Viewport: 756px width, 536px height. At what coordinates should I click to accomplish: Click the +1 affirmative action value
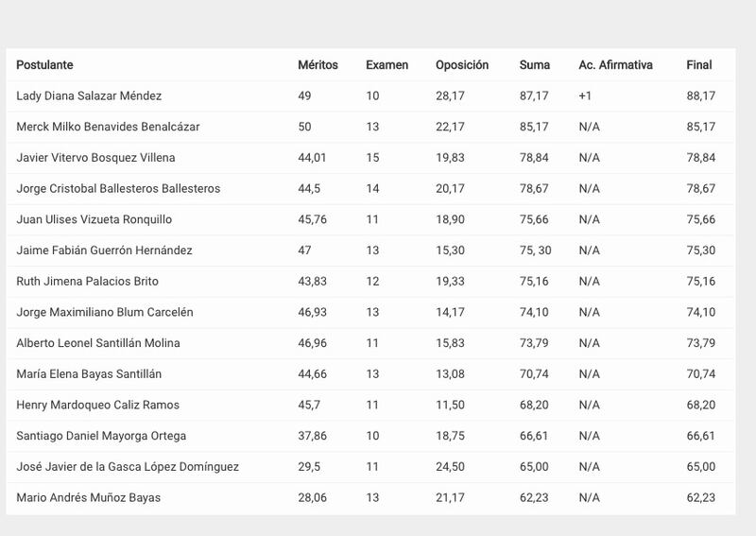coord(585,95)
